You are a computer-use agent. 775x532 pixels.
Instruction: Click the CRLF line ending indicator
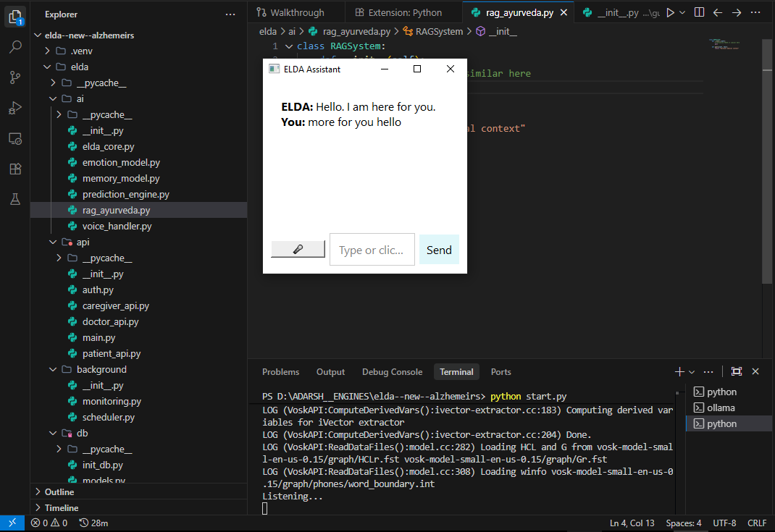(756, 523)
